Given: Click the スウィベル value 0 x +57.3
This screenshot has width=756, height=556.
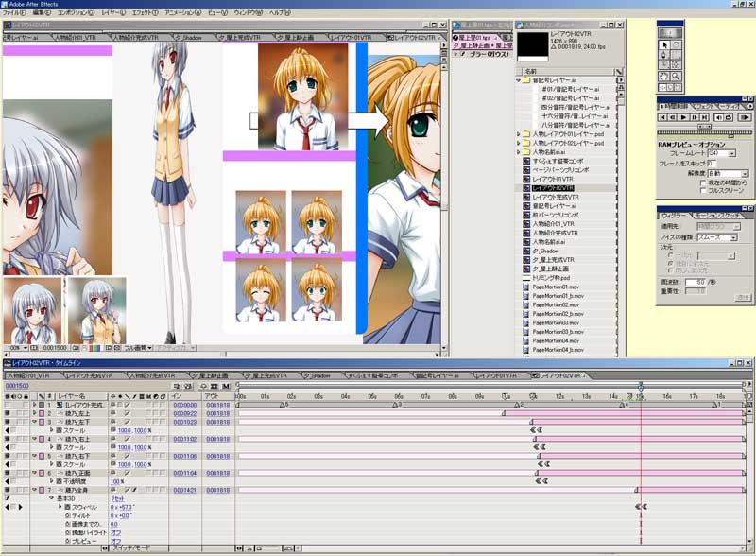Looking at the screenshot, I should point(122,507).
